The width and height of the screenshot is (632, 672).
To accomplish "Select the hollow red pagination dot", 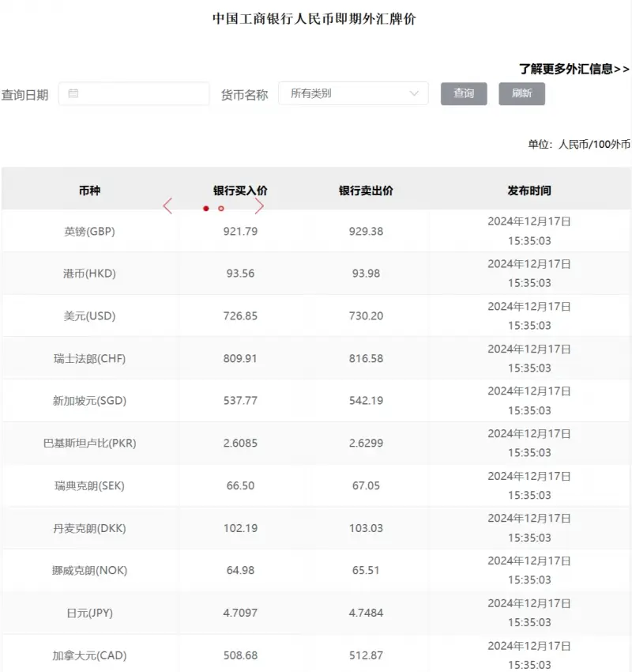I will pos(221,209).
